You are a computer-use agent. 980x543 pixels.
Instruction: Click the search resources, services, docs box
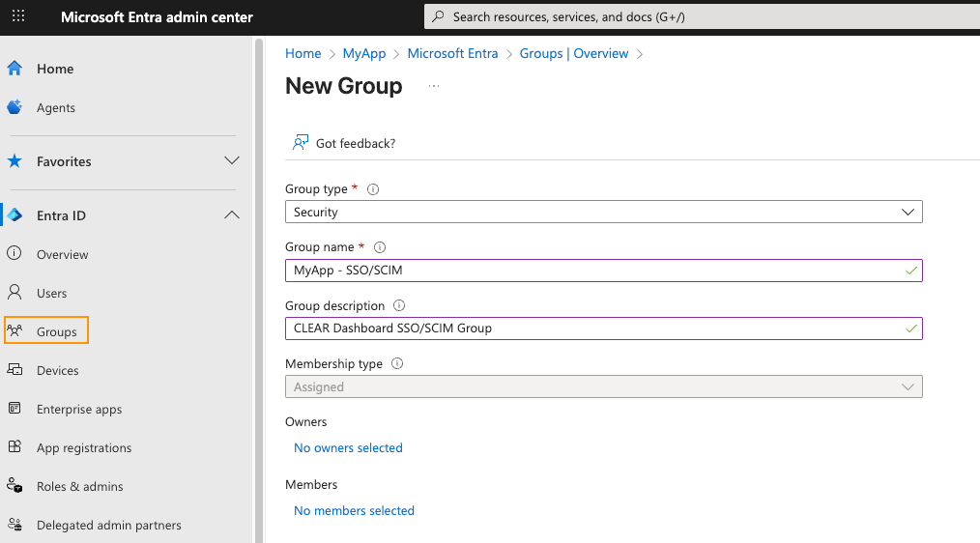click(702, 16)
